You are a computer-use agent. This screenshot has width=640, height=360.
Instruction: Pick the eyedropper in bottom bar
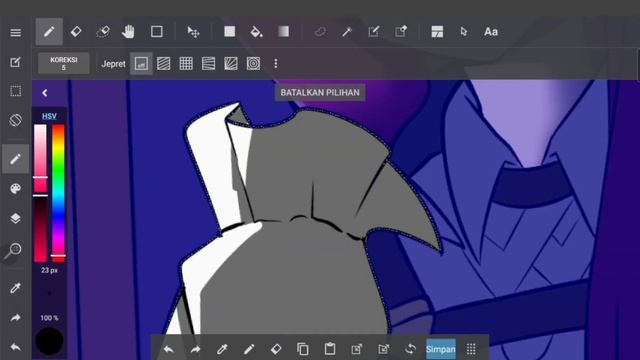(222, 349)
